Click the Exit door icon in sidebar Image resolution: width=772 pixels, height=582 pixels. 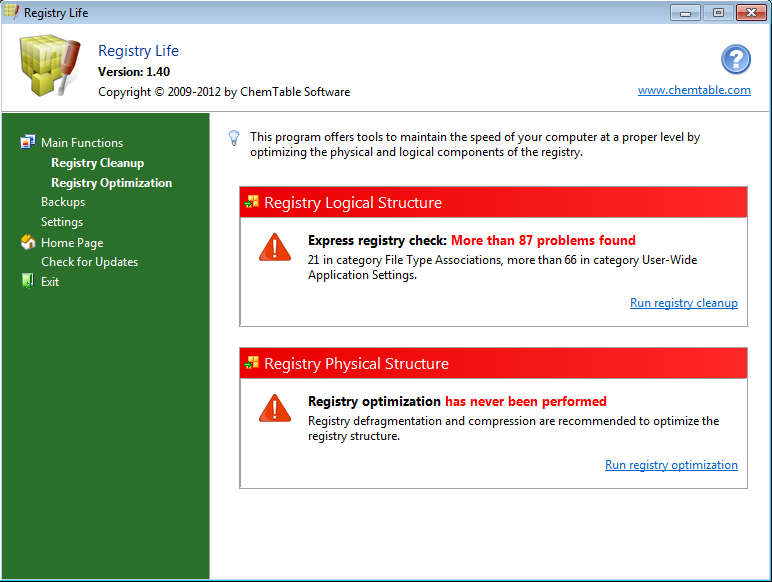27,281
